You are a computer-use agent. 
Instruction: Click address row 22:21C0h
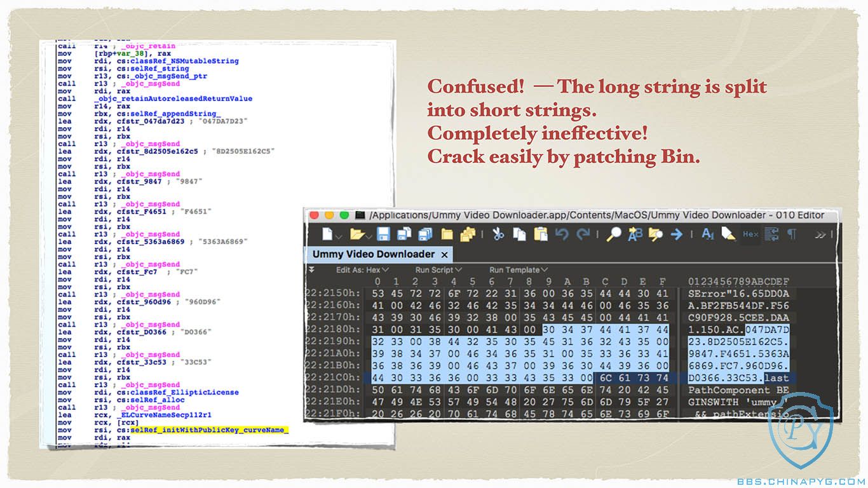(x=333, y=377)
